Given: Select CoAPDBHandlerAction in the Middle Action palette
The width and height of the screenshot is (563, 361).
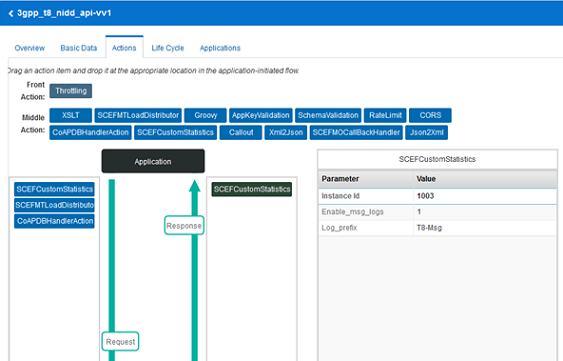Looking at the screenshot, I should tap(90, 133).
